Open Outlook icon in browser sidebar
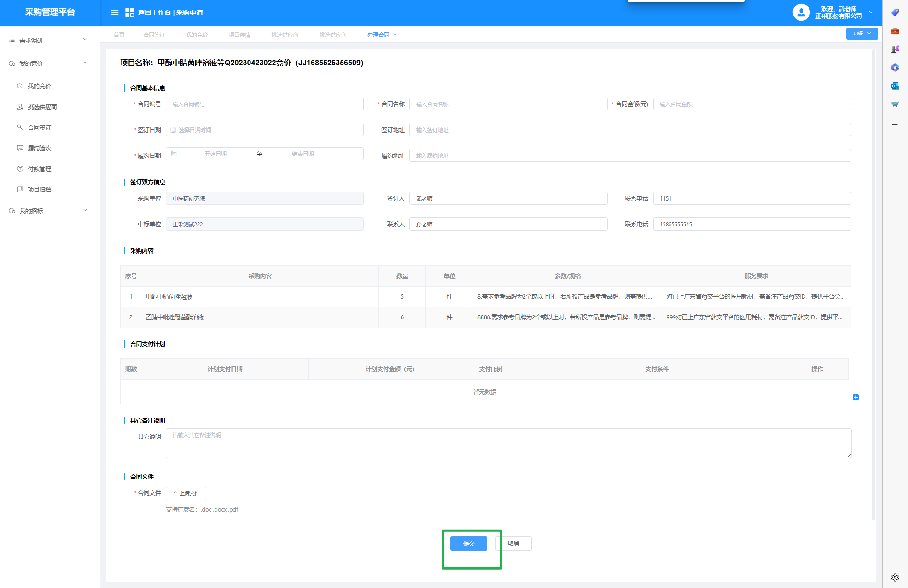This screenshot has height=588, width=908. [x=895, y=86]
